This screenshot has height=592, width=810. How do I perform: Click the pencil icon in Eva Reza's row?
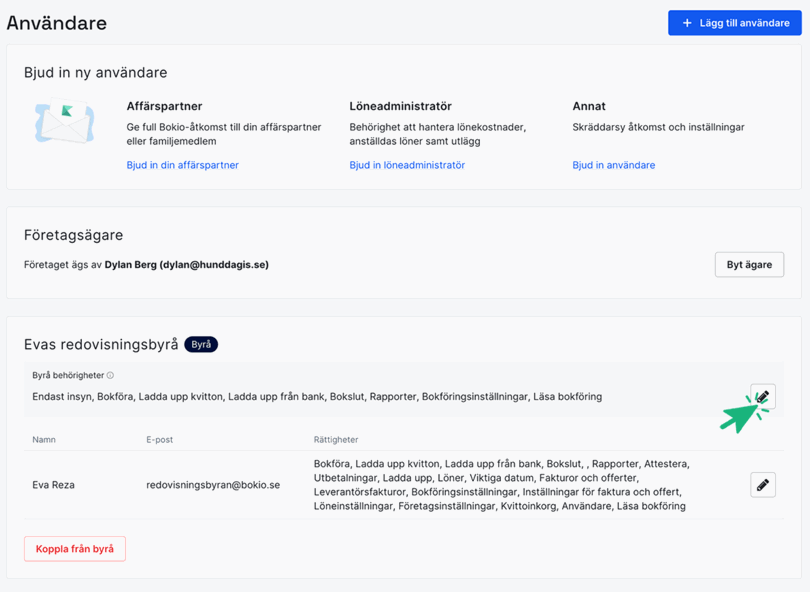point(762,485)
